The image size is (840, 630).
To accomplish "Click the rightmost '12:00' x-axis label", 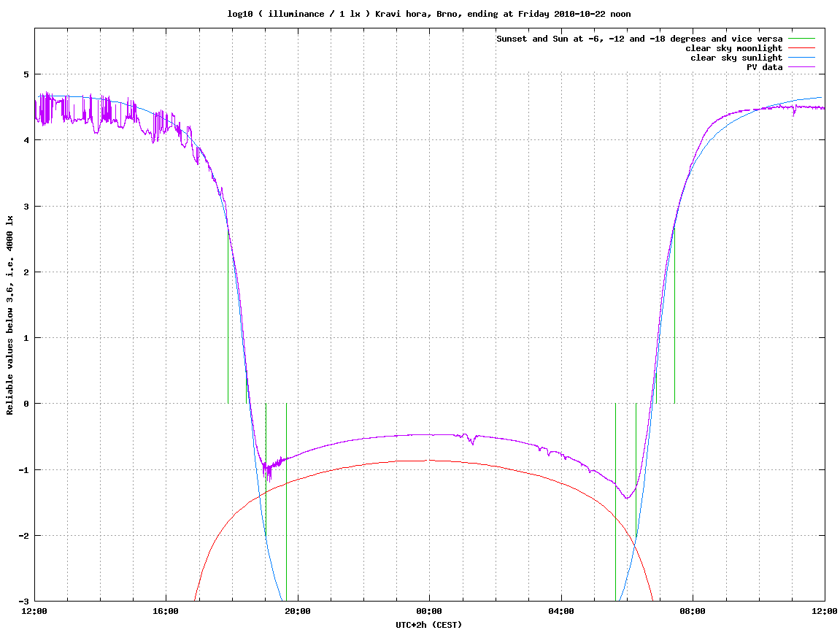I will point(825,611).
